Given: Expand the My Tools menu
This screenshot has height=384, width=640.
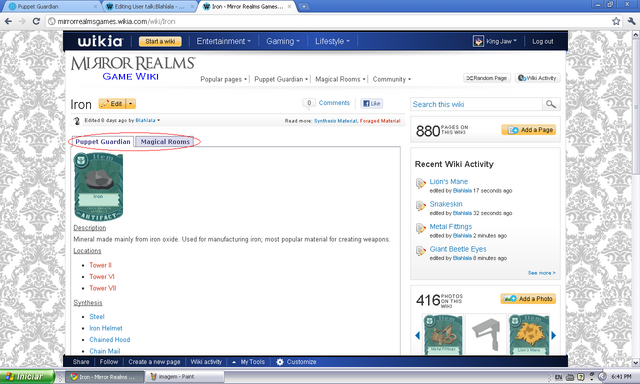Looking at the screenshot, I should (x=248, y=362).
